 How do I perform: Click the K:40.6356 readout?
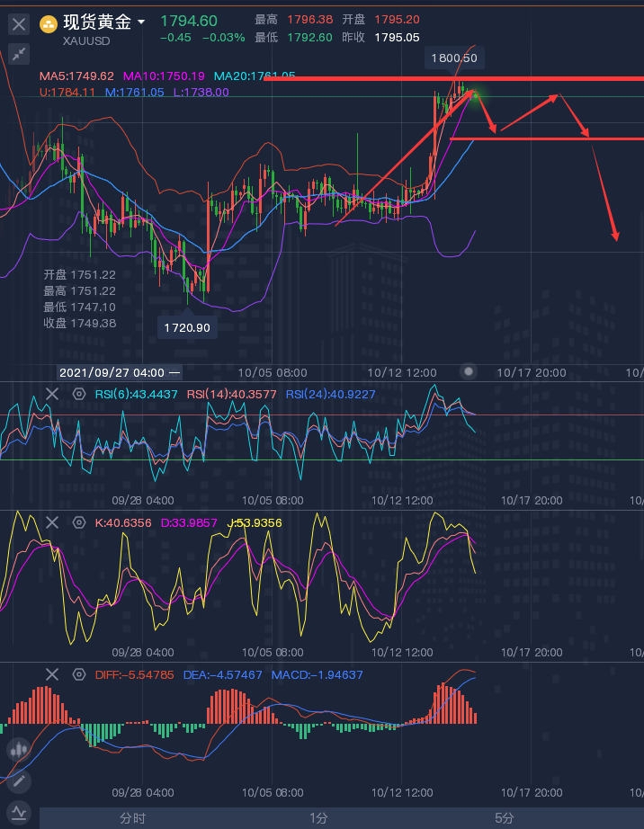pos(123,523)
